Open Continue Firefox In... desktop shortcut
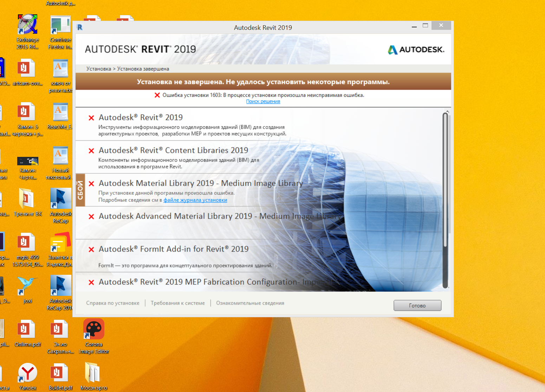Screen dimensions: 545x392 [x=60, y=32]
